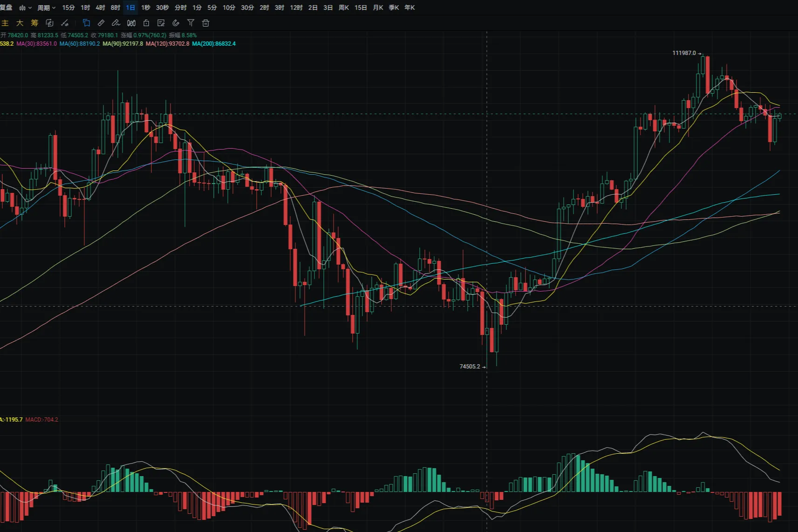Open the chart type candlestick dropdown
The height and width of the screenshot is (532, 798).
(x=25, y=7)
